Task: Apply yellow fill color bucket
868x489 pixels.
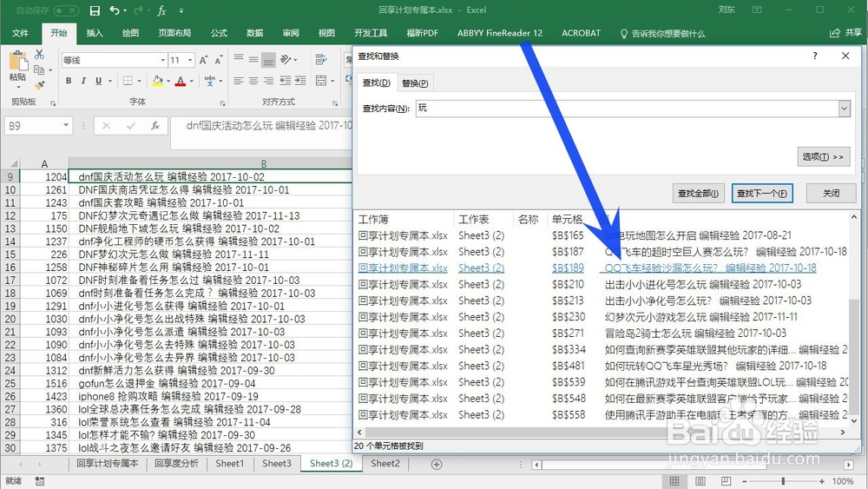Action: coord(157,81)
